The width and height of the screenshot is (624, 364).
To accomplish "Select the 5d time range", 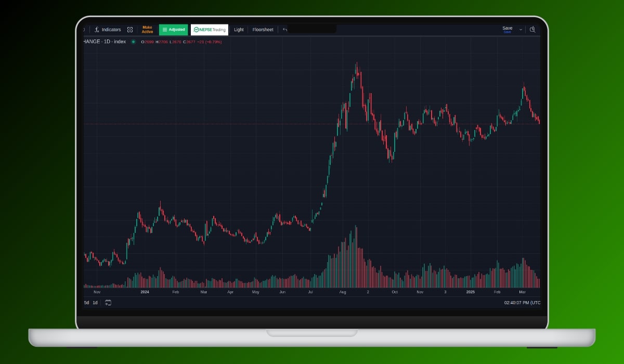I will click(x=86, y=303).
